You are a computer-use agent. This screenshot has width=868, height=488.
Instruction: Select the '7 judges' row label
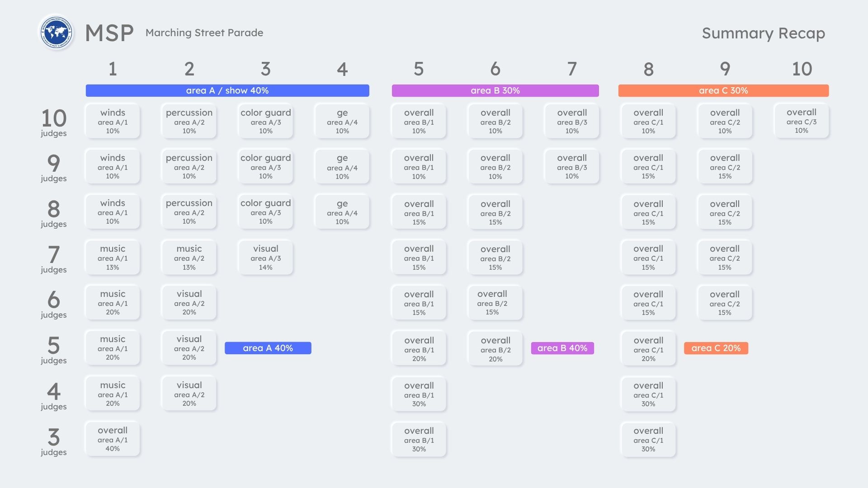pyautogui.click(x=54, y=259)
